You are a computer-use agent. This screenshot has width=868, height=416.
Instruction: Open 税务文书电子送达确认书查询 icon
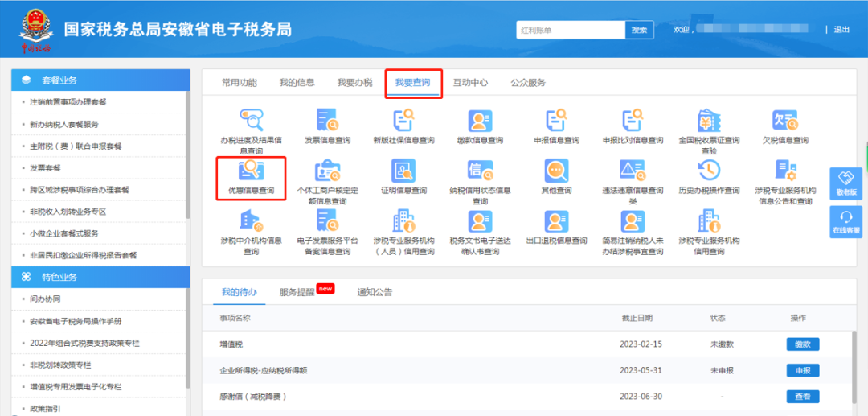click(480, 220)
